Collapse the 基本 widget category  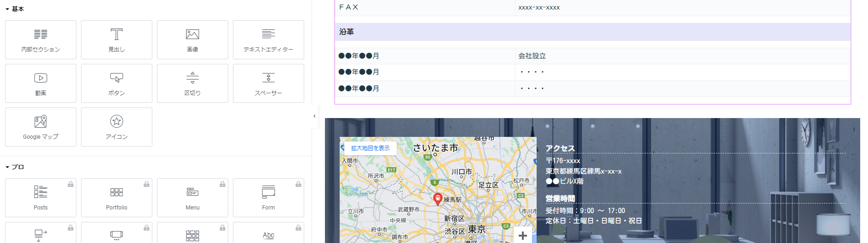click(x=15, y=9)
